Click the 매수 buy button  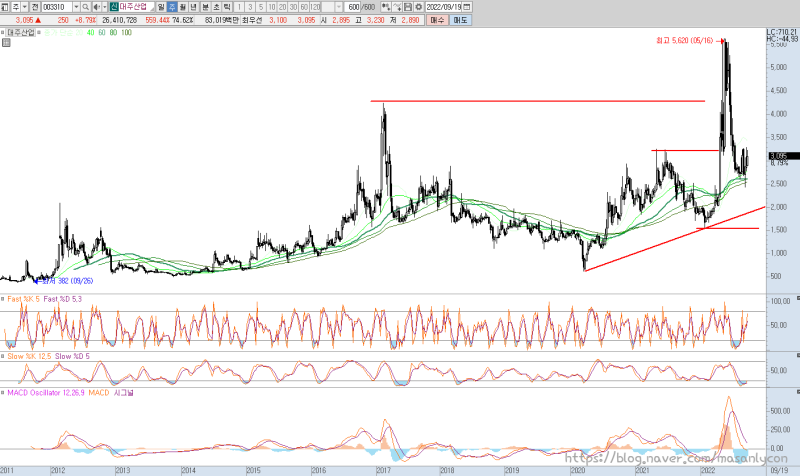coord(437,20)
